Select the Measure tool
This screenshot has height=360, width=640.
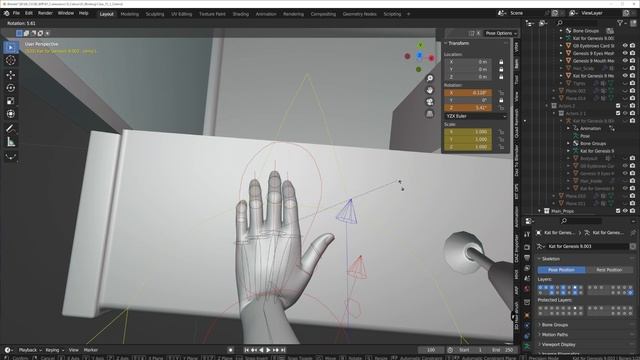click(x=11, y=142)
